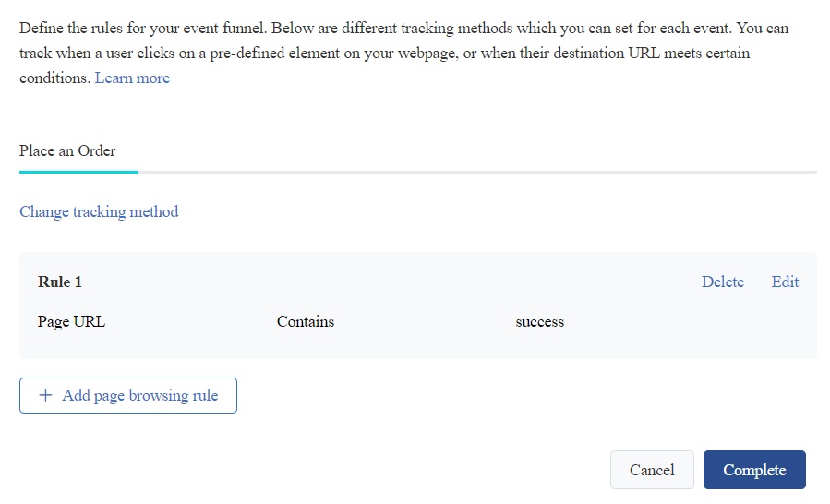
Task: Delete Rule 1
Action: [x=723, y=282]
